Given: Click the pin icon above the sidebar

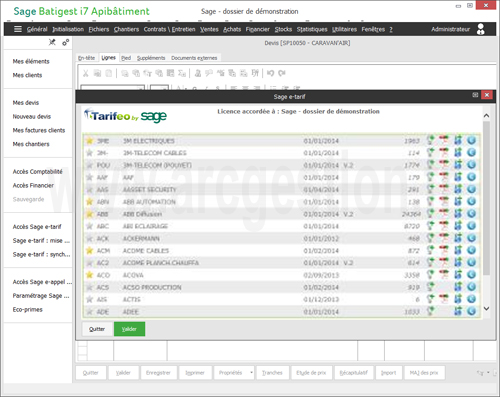Looking at the screenshot, I should tap(52, 42).
